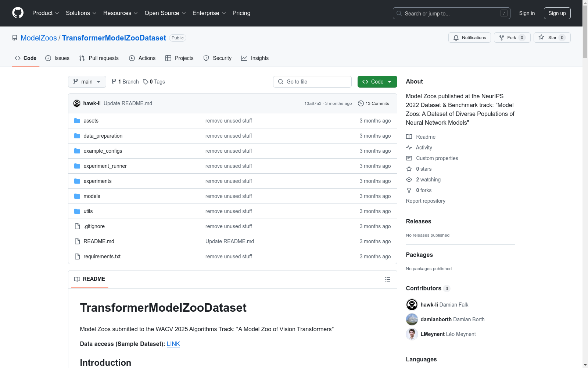The image size is (588, 368).
Task: Open the 13 Commits link
Action: tap(373, 103)
